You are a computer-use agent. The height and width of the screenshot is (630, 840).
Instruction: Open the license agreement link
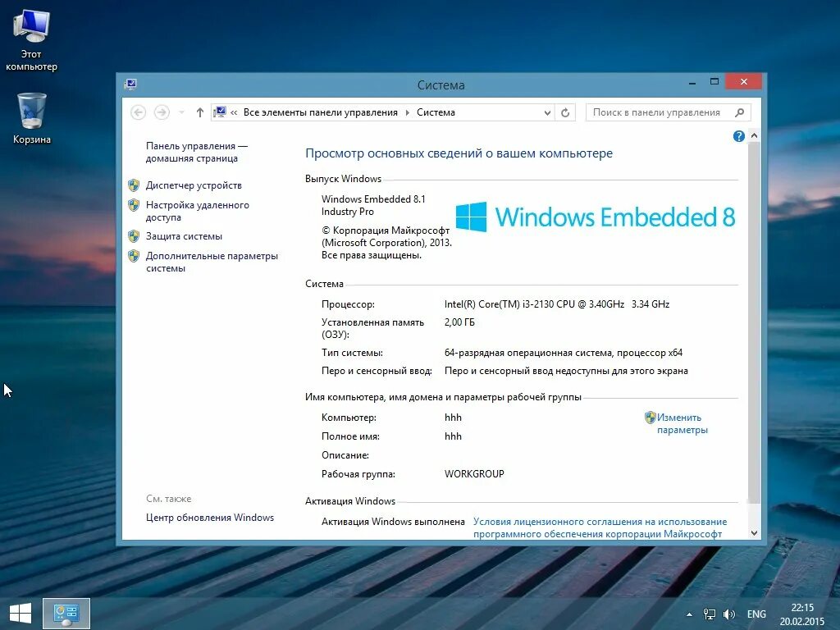pos(599,522)
